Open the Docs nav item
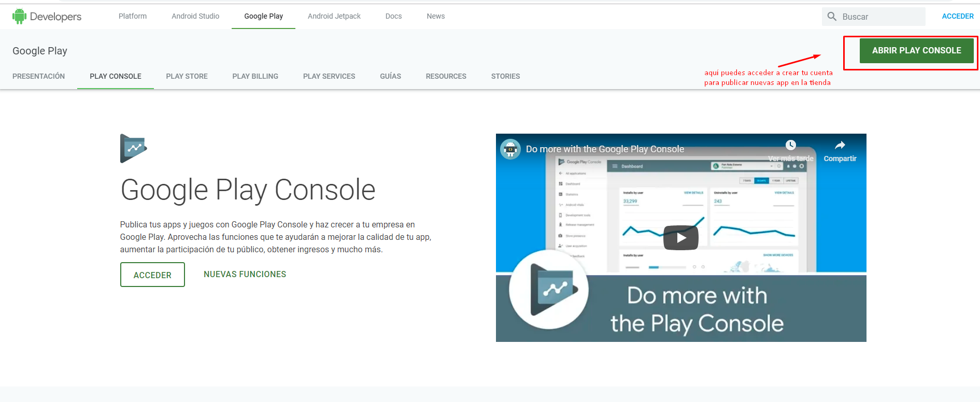The height and width of the screenshot is (402, 980). (x=393, y=16)
